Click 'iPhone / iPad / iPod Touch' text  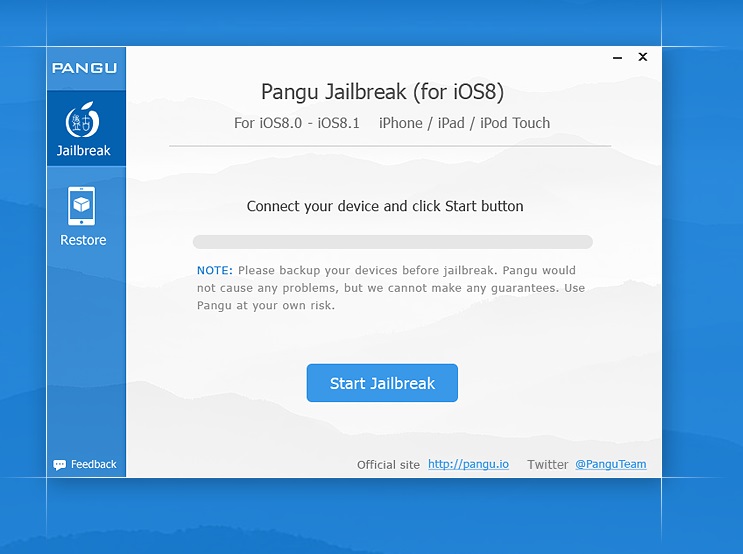coord(464,123)
